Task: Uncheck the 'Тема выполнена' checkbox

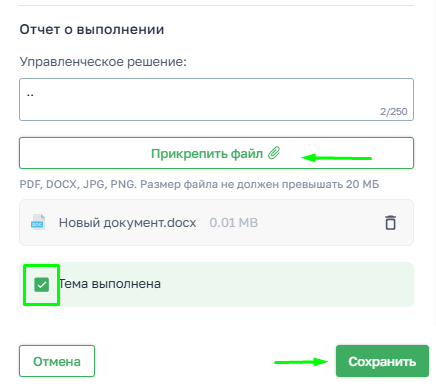Action: (x=42, y=285)
